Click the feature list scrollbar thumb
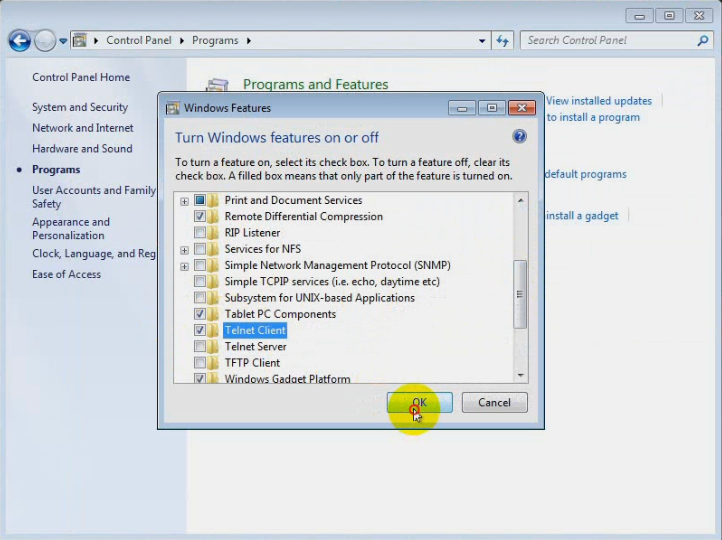 [520, 295]
